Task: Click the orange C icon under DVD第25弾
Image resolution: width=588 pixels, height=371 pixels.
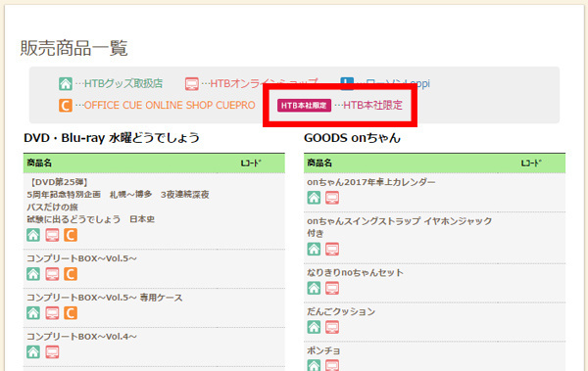Action: click(71, 235)
